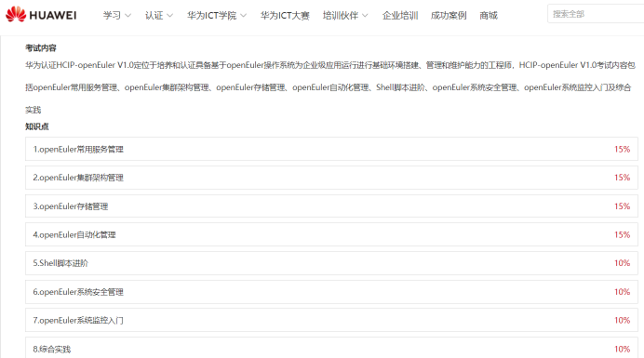The height and width of the screenshot is (358, 644).
Task: Go to 华为ICT大赛 page
Action: (285, 16)
